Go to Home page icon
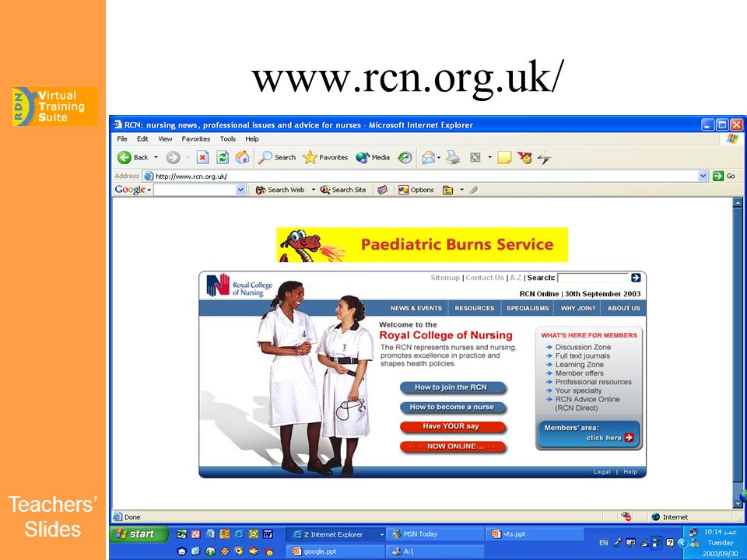 point(242,157)
